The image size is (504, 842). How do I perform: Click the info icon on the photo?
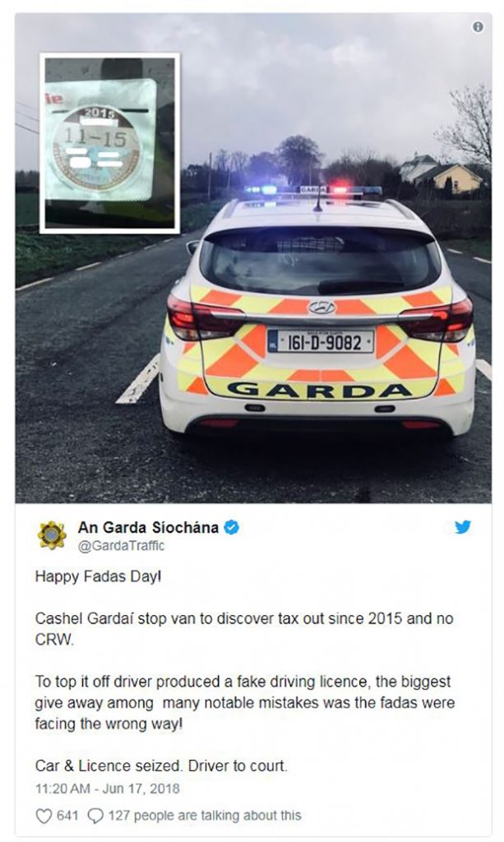477,27
